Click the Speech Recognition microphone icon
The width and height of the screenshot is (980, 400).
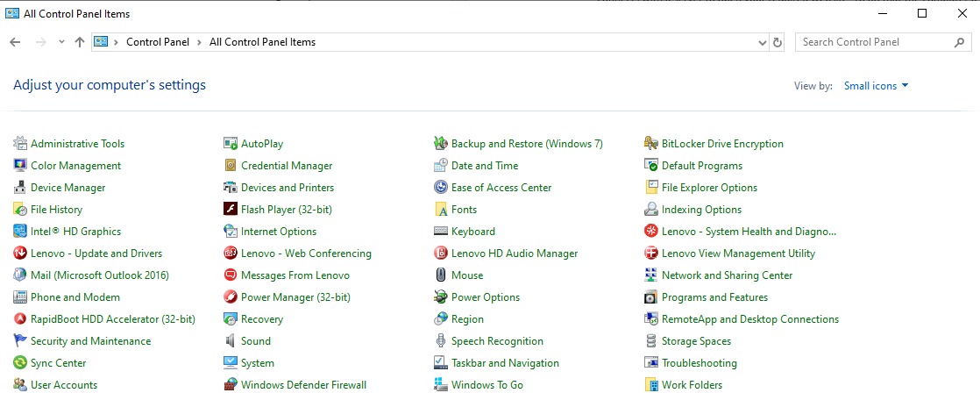click(441, 341)
